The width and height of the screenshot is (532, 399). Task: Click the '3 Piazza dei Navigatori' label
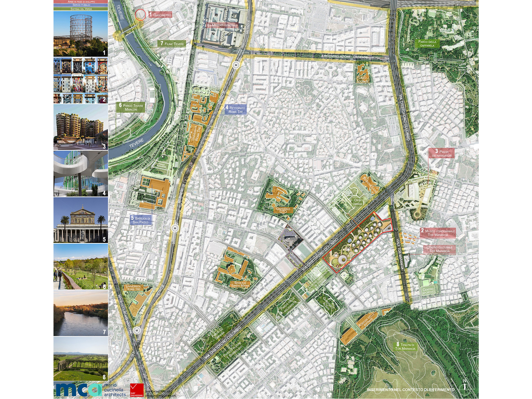tap(442, 153)
